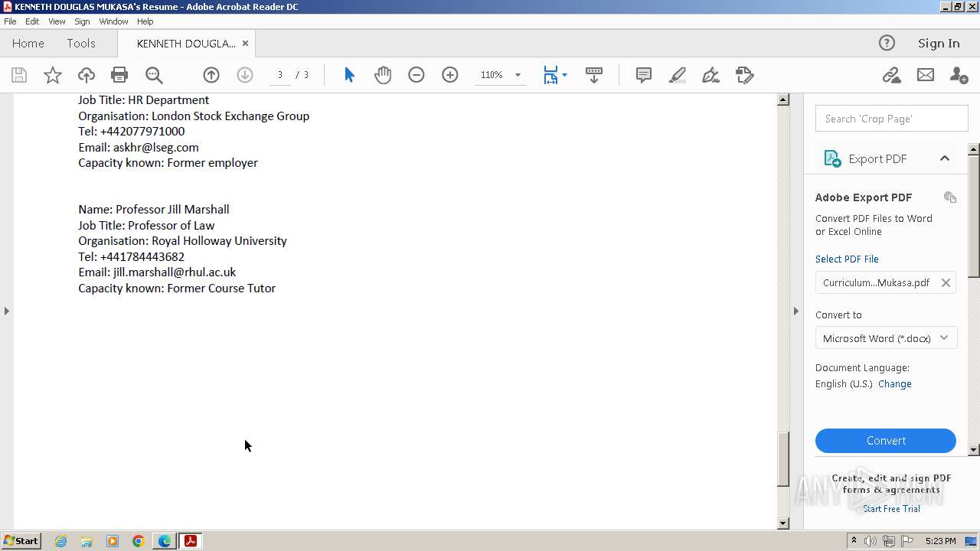Click the scroll up arrow of the document
The height and width of the screenshot is (551, 980).
point(782,99)
